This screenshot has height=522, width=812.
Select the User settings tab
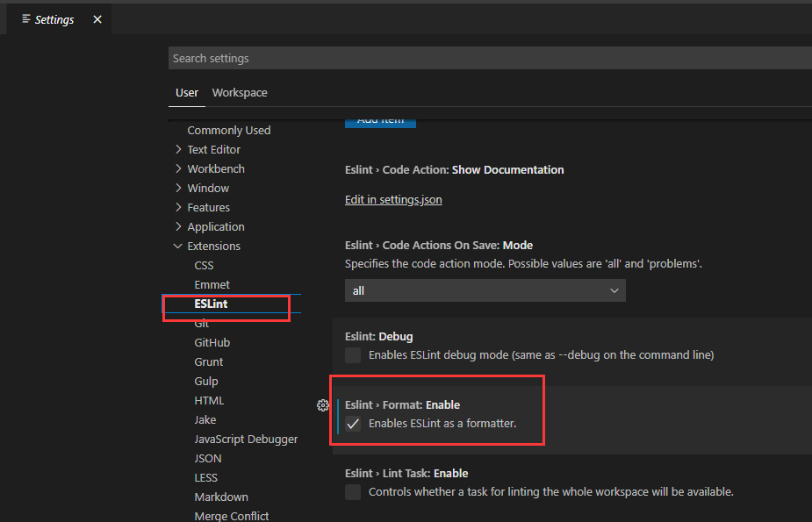pyautogui.click(x=186, y=92)
